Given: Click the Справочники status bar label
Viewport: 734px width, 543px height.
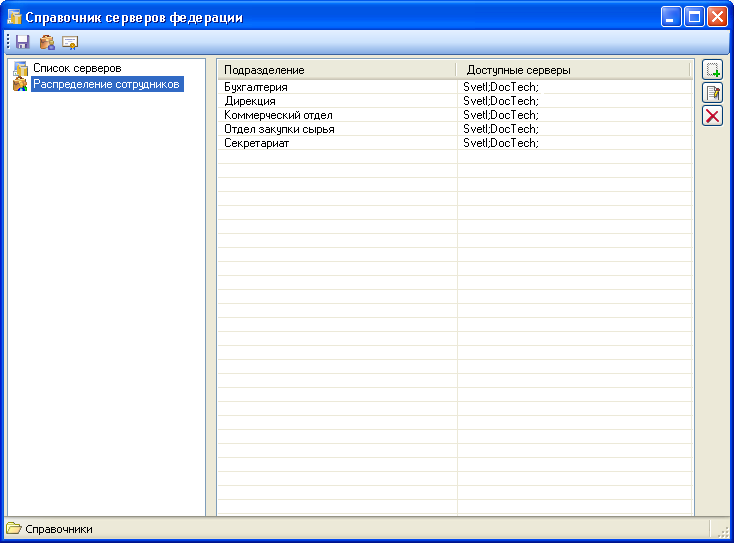Looking at the screenshot, I should coord(59,529).
